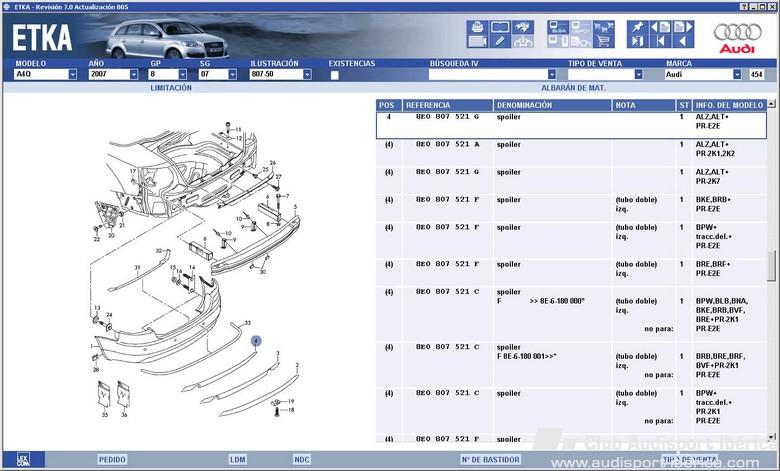Viewport: 780px width, 471px height.
Task: Click the monitor-and-tower computer icon
Action: point(558,41)
